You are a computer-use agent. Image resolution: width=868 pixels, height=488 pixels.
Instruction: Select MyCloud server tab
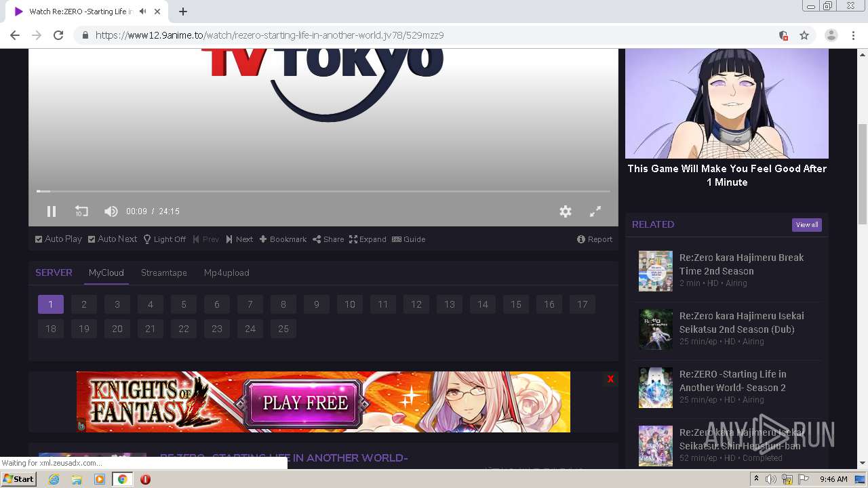pos(106,272)
